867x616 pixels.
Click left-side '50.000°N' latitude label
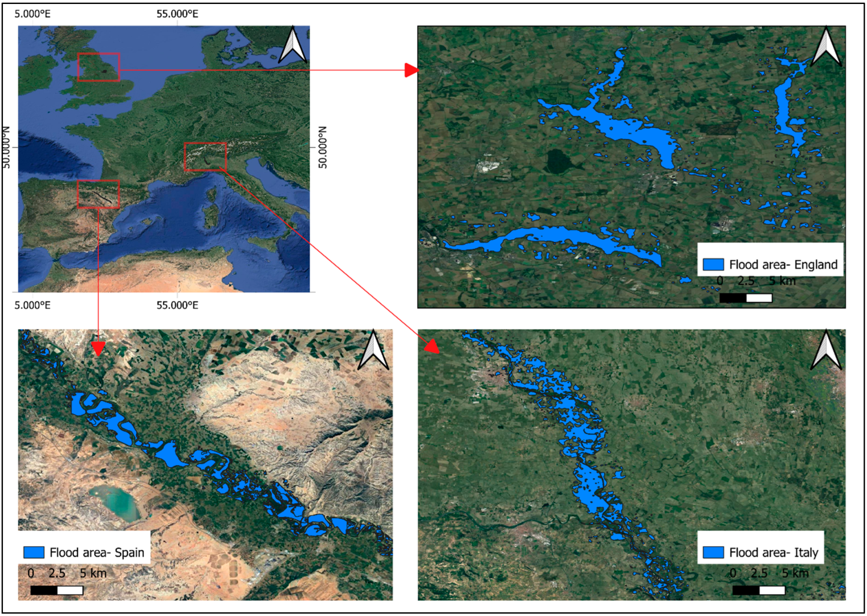pyautogui.click(x=6, y=147)
